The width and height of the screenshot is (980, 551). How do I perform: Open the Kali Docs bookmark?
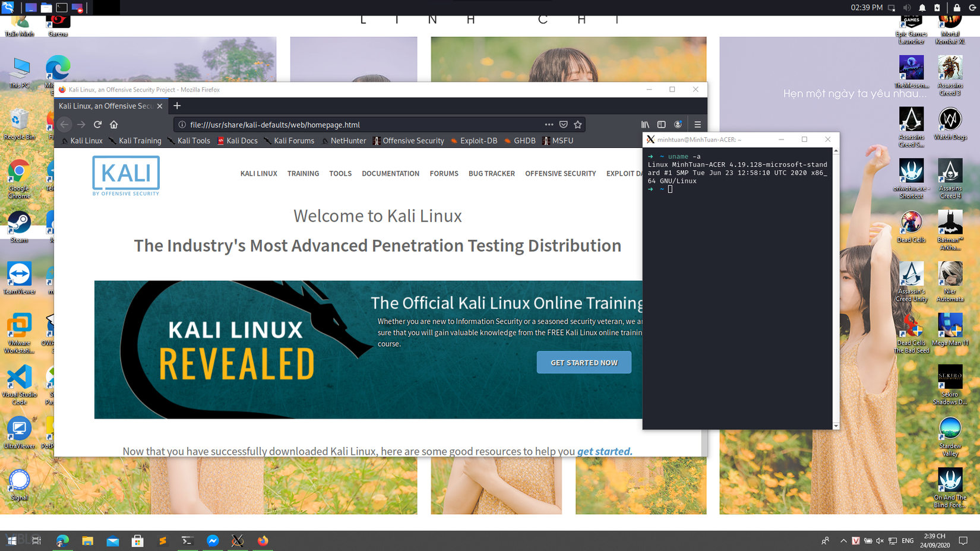point(238,141)
